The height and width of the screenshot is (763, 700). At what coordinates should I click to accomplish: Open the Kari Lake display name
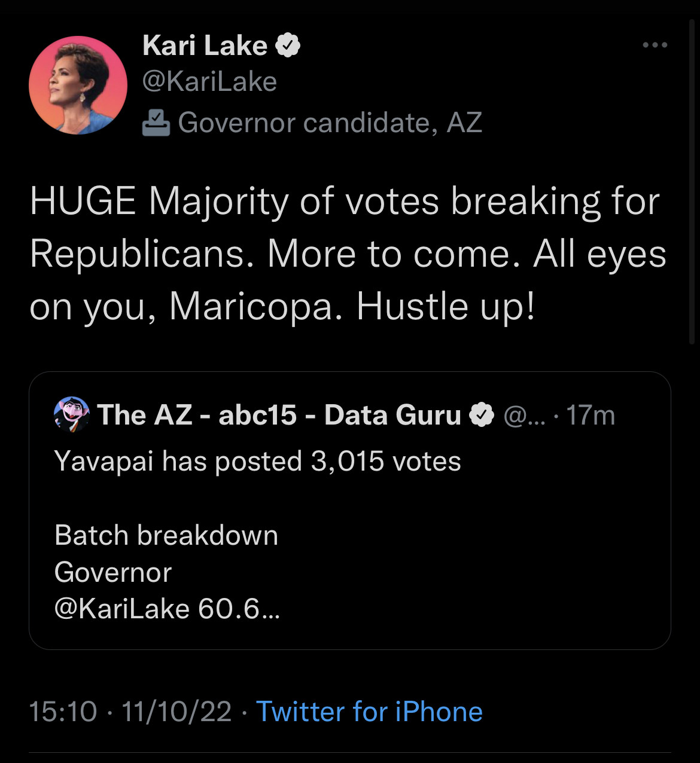(x=205, y=45)
